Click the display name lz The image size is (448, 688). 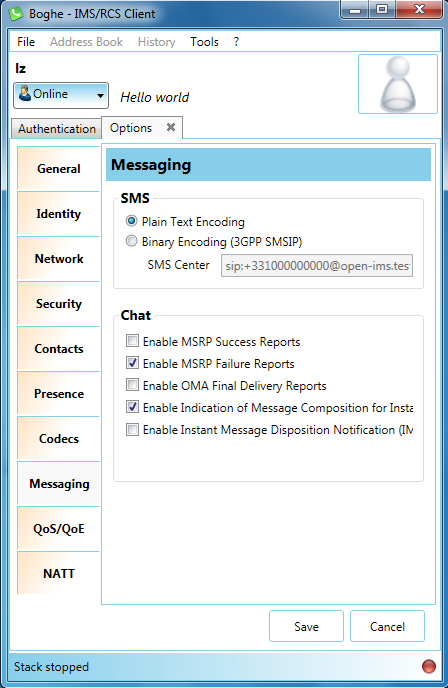(20, 68)
